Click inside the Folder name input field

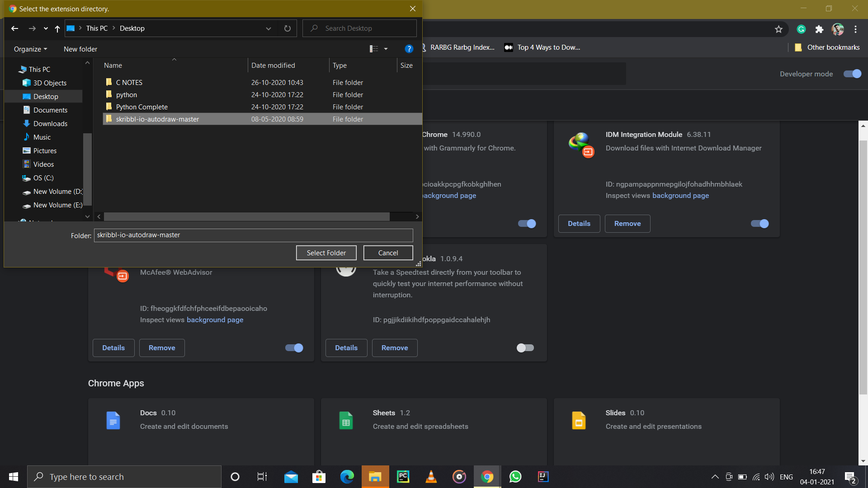tap(253, 235)
